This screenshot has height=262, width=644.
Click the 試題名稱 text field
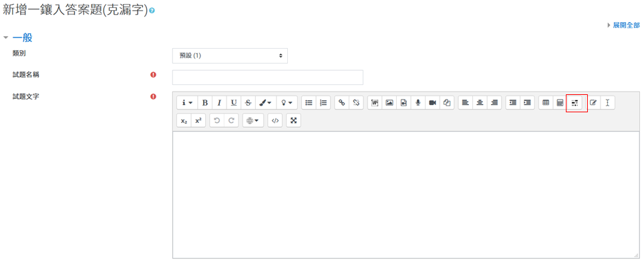point(268,78)
